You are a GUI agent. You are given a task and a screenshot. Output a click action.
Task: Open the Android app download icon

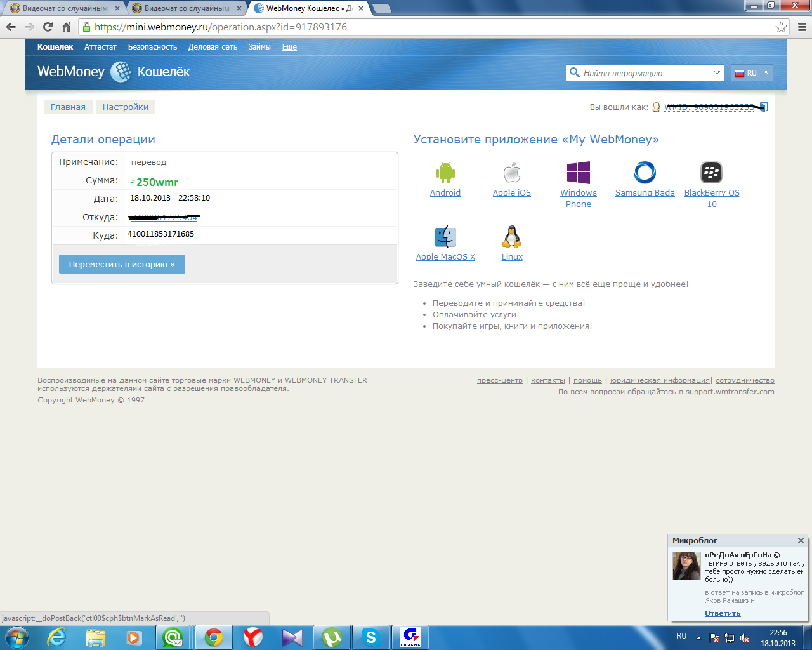point(445,173)
